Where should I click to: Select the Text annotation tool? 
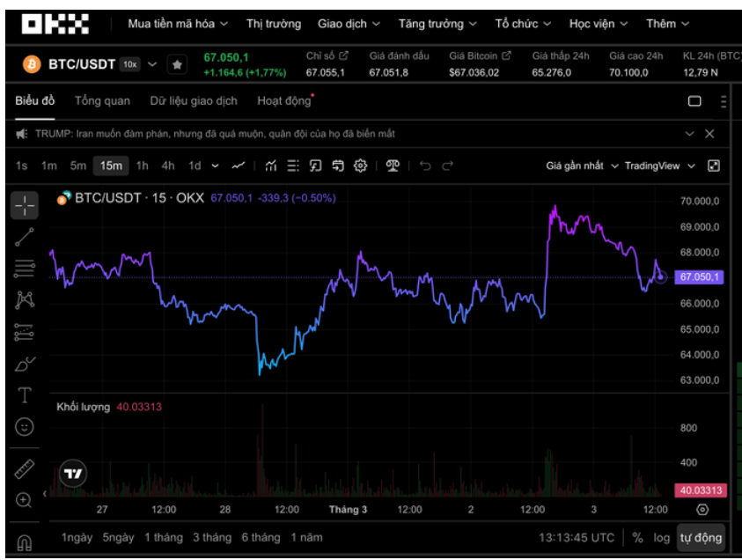click(x=24, y=394)
